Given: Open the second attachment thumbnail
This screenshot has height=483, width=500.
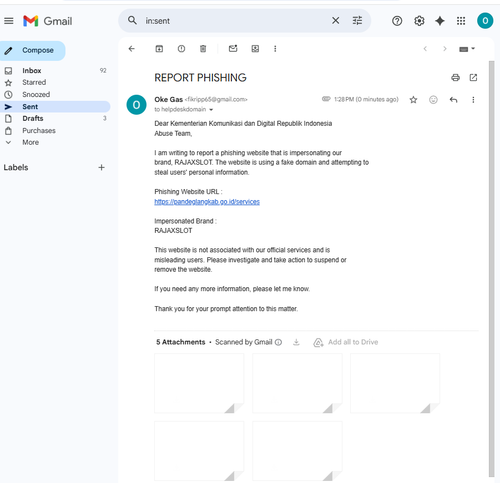Looking at the screenshot, I should point(297,383).
